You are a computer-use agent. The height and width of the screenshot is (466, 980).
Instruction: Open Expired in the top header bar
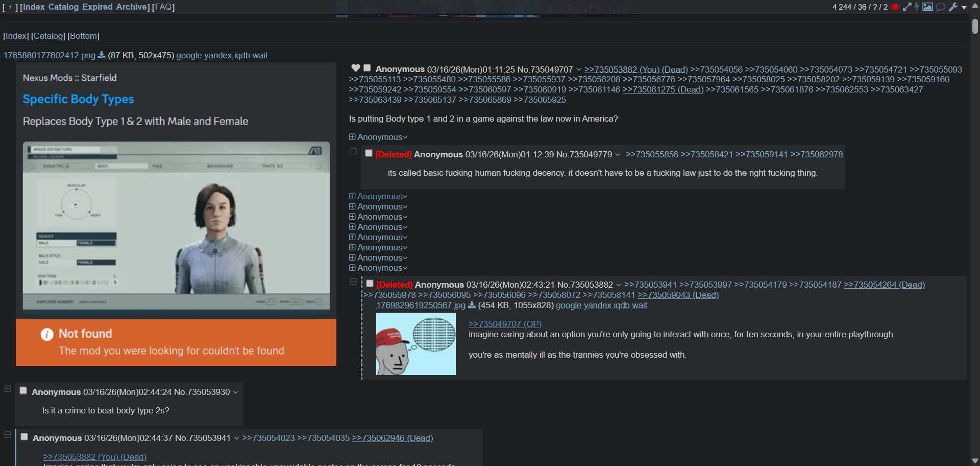point(97,7)
